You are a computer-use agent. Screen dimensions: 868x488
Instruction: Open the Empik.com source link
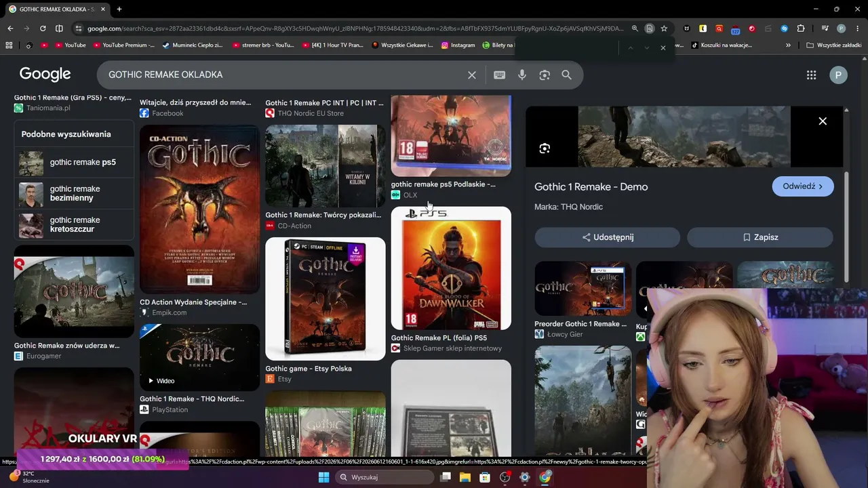click(169, 312)
